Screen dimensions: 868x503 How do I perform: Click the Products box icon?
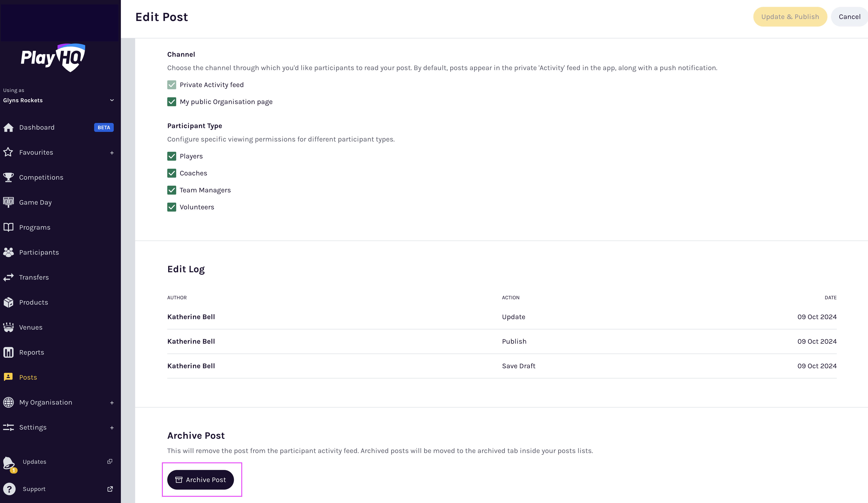[8, 302]
